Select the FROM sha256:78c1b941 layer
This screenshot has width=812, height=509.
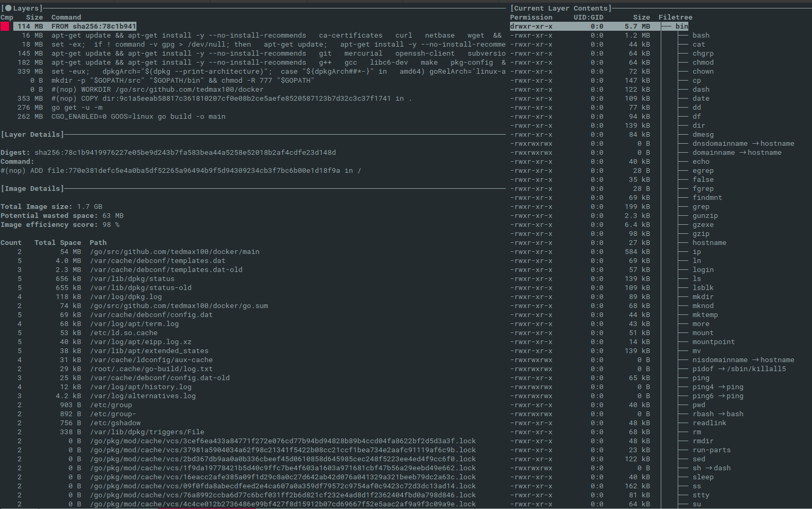93,27
